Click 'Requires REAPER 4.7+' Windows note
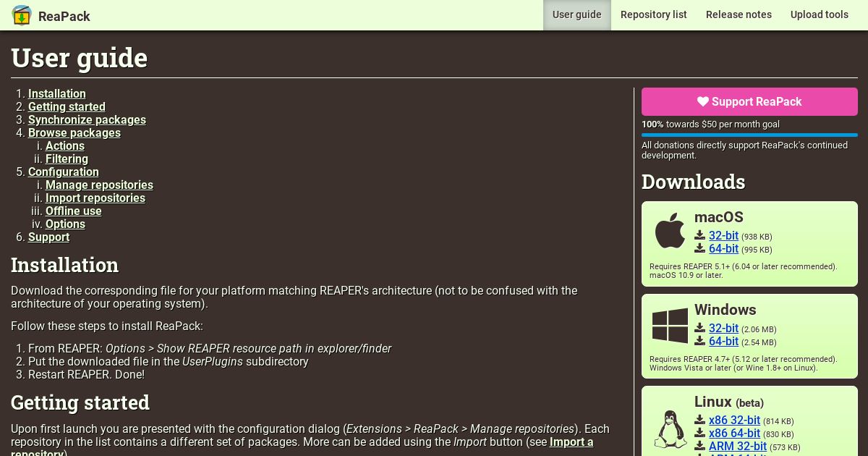This screenshot has height=456, width=868. 743,359
